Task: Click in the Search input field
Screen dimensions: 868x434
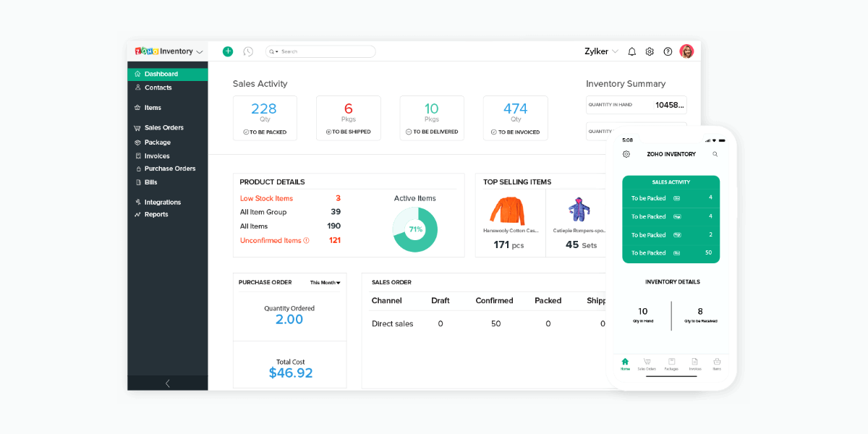Action: click(325, 51)
